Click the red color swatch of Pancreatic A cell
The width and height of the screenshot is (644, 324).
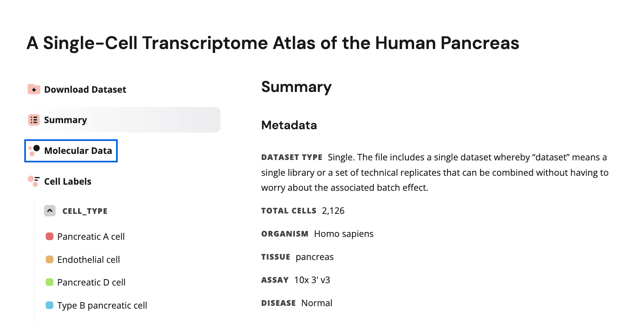click(x=49, y=236)
